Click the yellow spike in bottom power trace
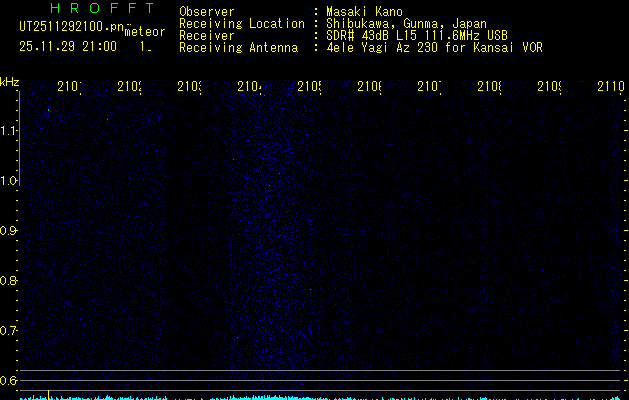The height and width of the screenshot is (400, 629). pos(49,395)
